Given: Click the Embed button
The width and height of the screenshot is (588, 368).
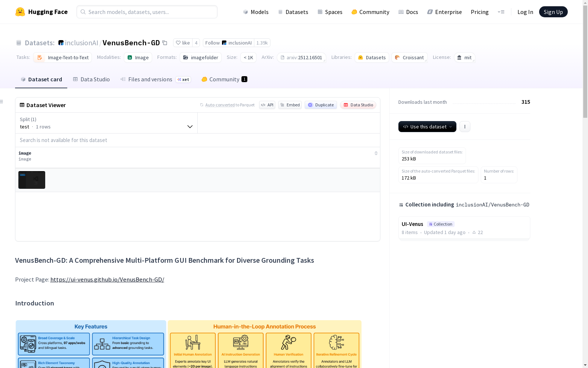Looking at the screenshot, I should 290,105.
